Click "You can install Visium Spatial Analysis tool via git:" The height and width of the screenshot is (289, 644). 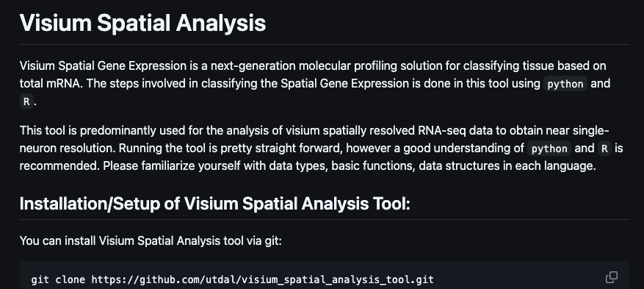(x=151, y=240)
